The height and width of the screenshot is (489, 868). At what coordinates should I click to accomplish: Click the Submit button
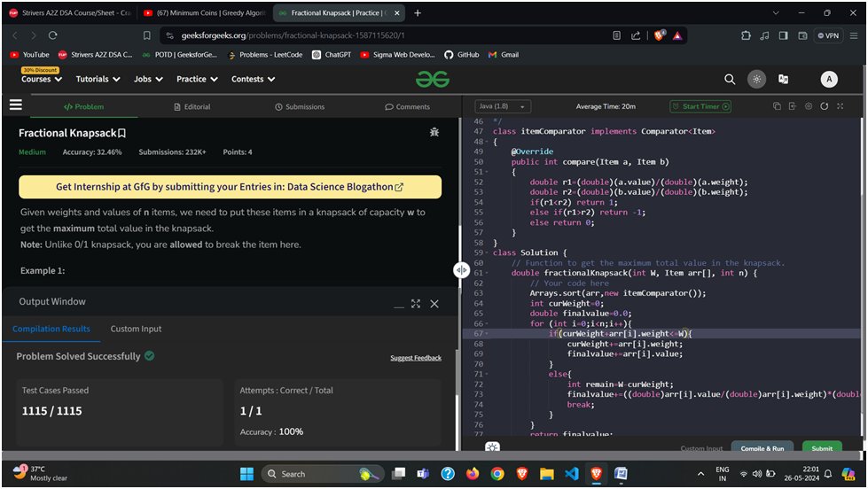point(822,448)
